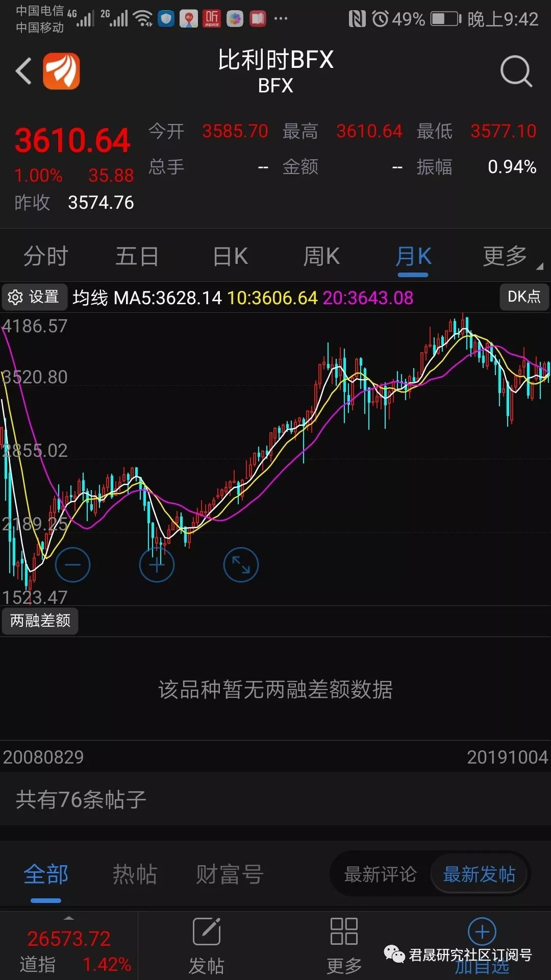Open the 两融差额 indicator selector

40,621
